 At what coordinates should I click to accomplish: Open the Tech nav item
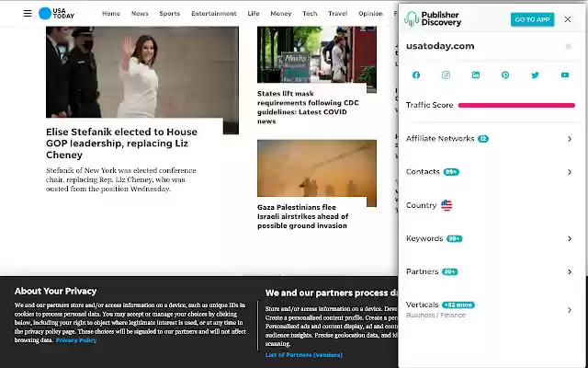point(310,14)
